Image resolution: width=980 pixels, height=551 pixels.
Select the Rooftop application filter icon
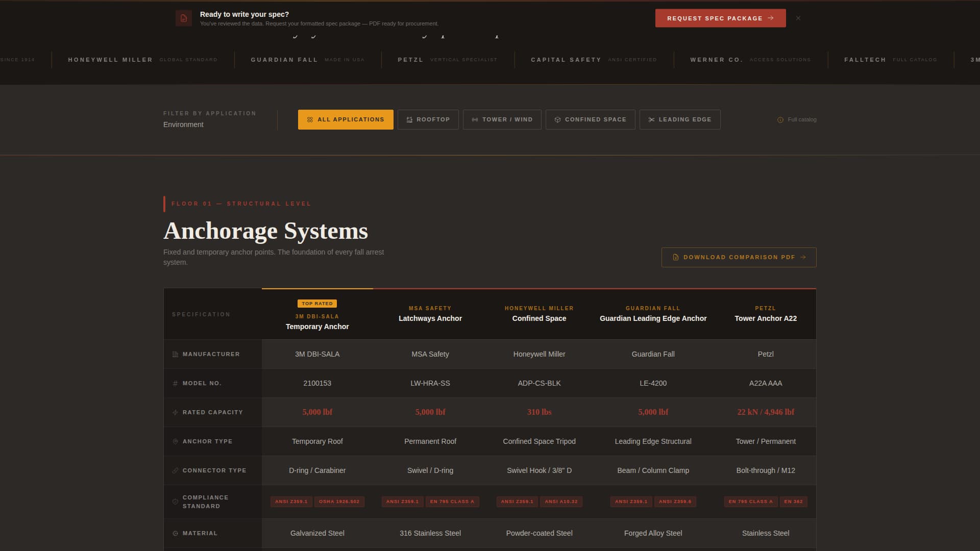(x=410, y=119)
